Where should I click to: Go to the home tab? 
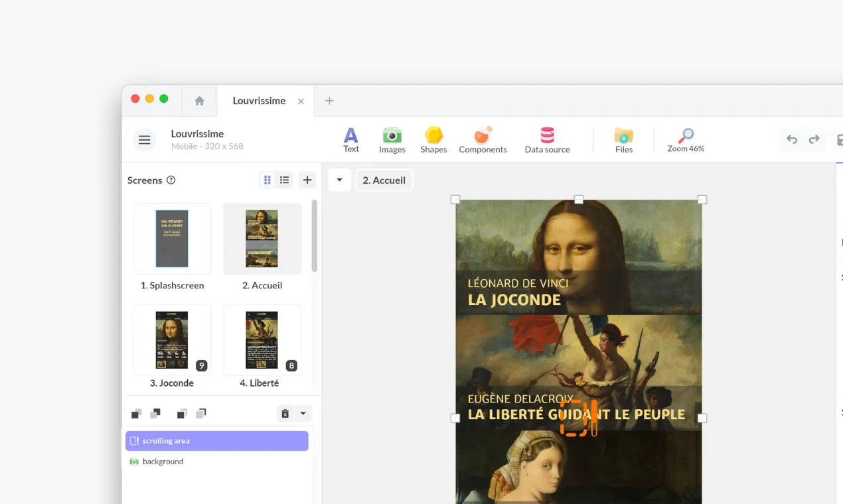click(198, 100)
